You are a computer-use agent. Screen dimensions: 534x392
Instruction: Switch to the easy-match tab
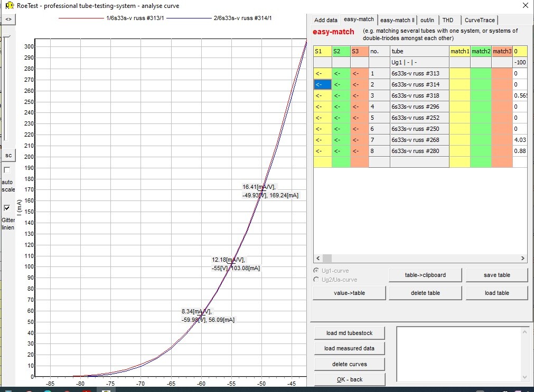click(359, 20)
